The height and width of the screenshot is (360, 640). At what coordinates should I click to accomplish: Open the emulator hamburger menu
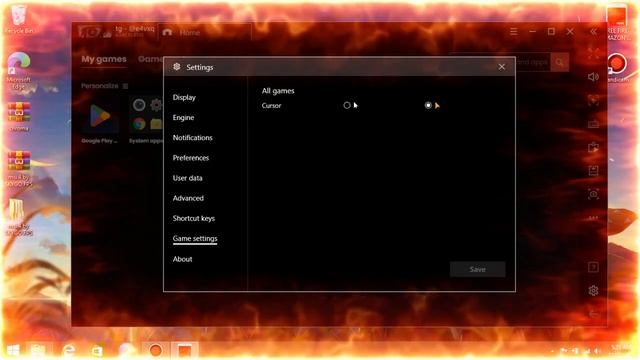pyautogui.click(x=513, y=31)
